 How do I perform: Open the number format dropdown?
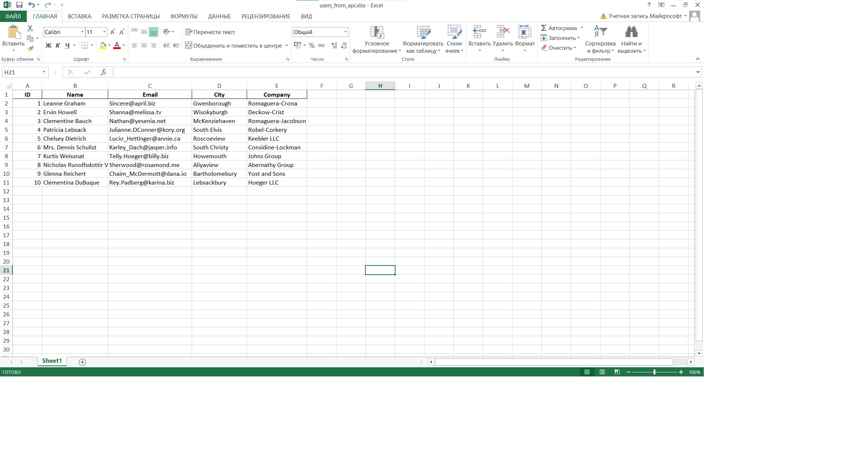[345, 32]
